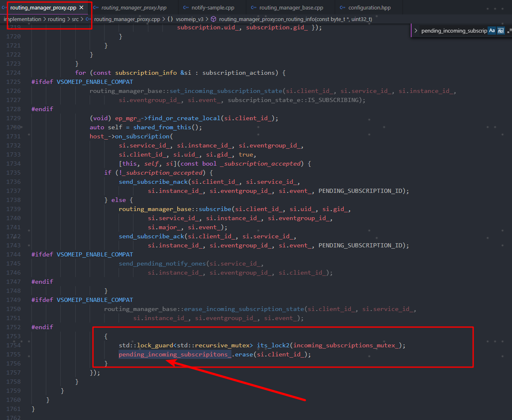
Task: Open the src breadcrumb dropdown
Action: pos(74,19)
